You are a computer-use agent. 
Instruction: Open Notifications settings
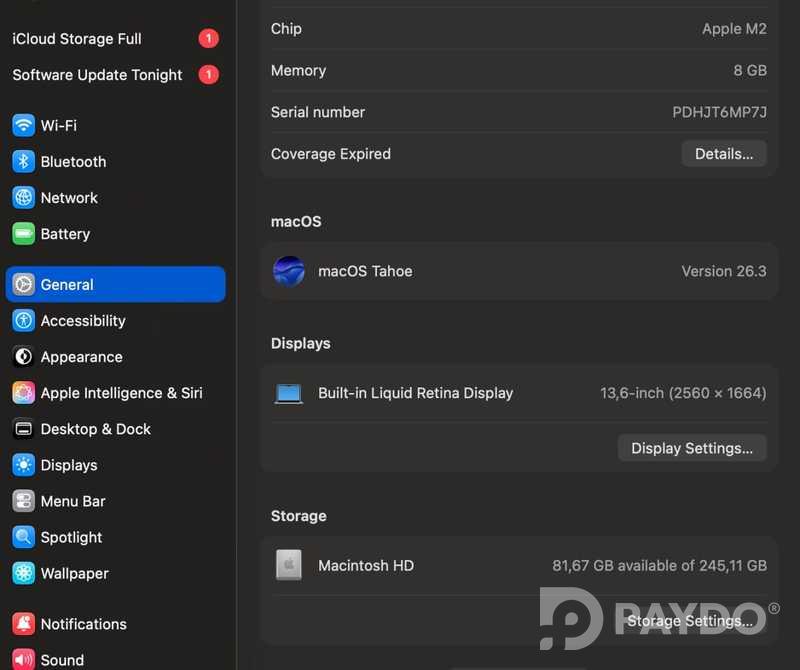(115, 625)
